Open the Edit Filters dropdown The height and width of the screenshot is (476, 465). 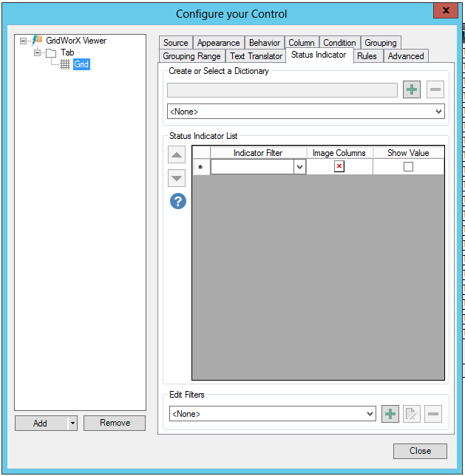pyautogui.click(x=272, y=414)
